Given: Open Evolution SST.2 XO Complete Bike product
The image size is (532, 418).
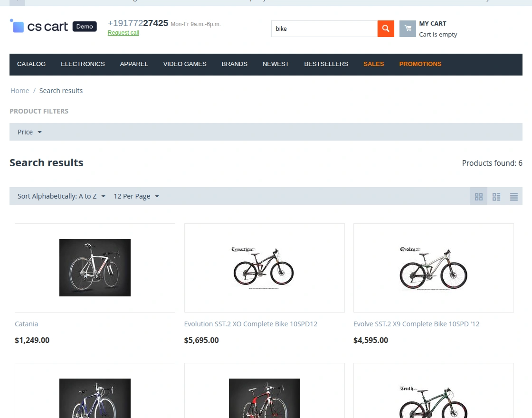Looking at the screenshot, I should (x=251, y=324).
